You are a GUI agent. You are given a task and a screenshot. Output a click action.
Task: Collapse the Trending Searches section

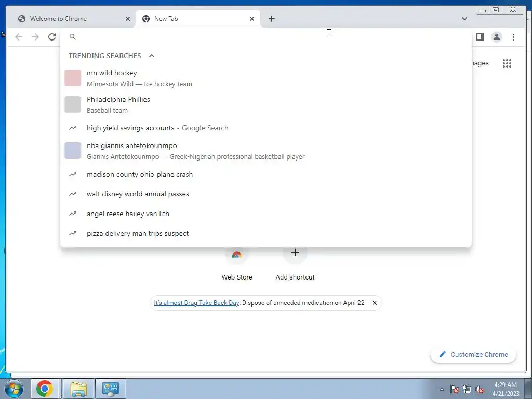point(152,56)
